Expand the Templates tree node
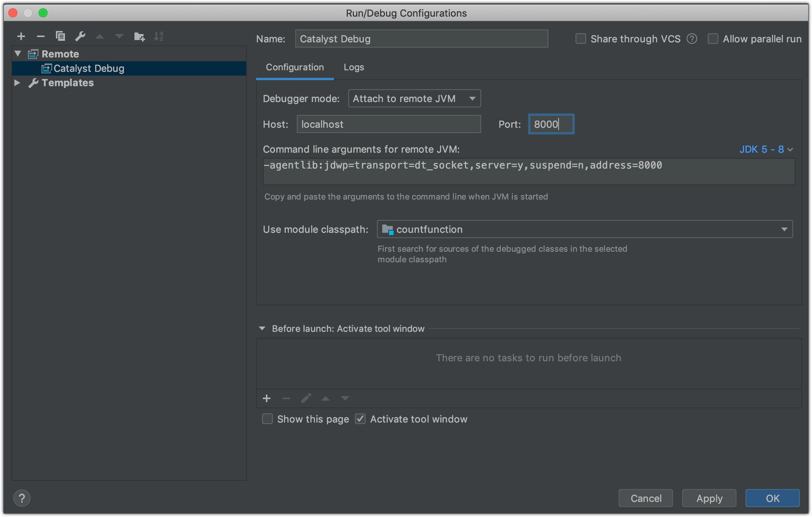Screen dimensions: 812x517 point(17,83)
